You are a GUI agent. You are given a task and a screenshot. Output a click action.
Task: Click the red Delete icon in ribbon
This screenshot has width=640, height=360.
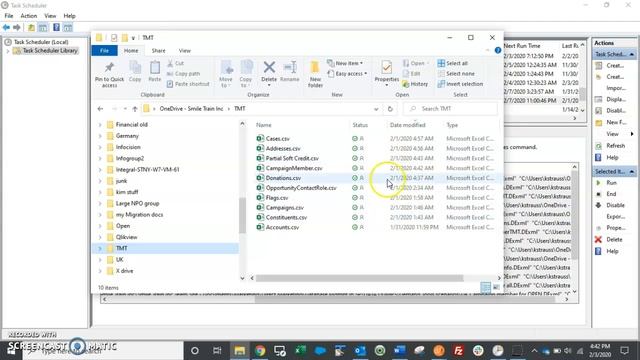point(269,67)
